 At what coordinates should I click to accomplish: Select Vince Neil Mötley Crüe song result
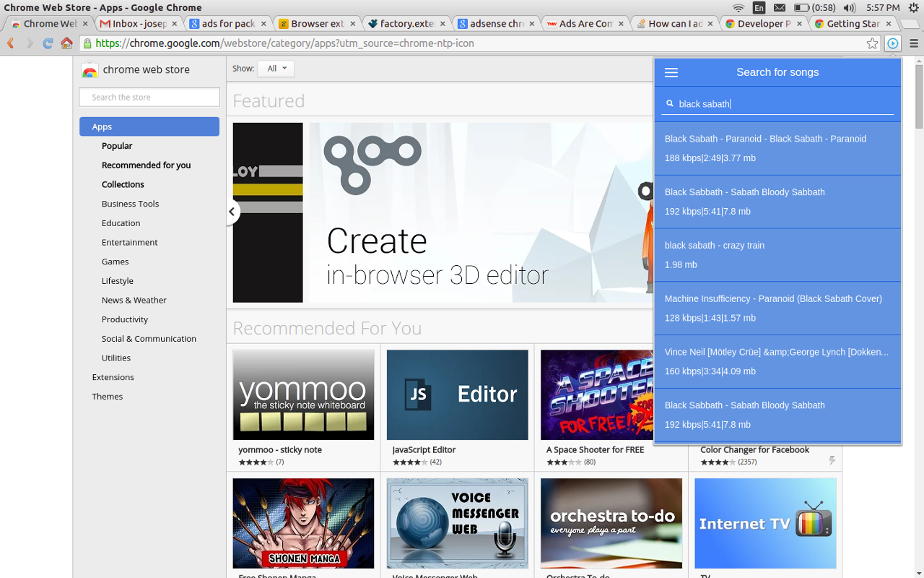pyautogui.click(x=777, y=362)
